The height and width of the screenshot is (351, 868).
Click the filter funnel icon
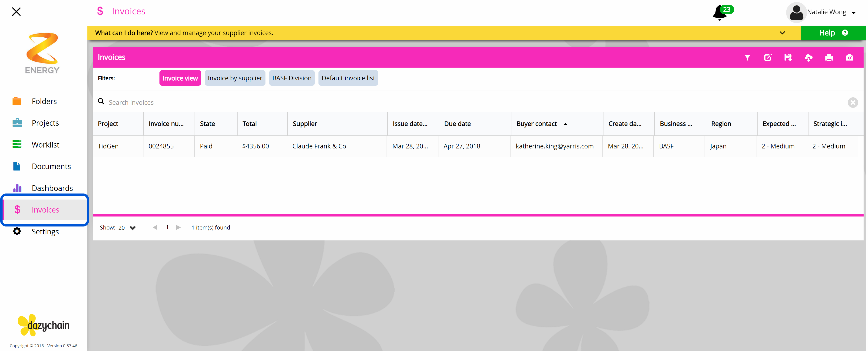tap(747, 57)
